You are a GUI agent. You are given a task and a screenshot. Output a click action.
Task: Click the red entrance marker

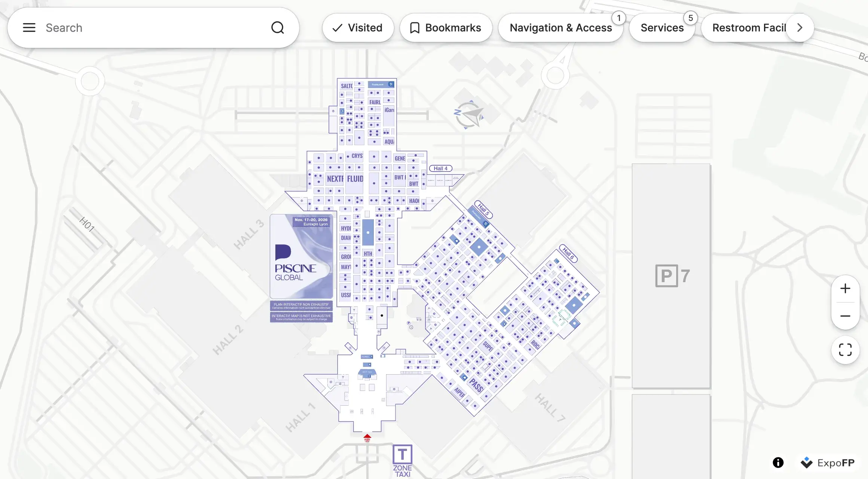(x=367, y=438)
